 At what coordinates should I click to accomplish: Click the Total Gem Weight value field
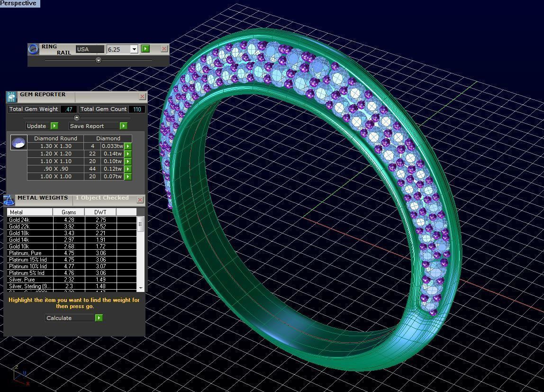point(69,109)
